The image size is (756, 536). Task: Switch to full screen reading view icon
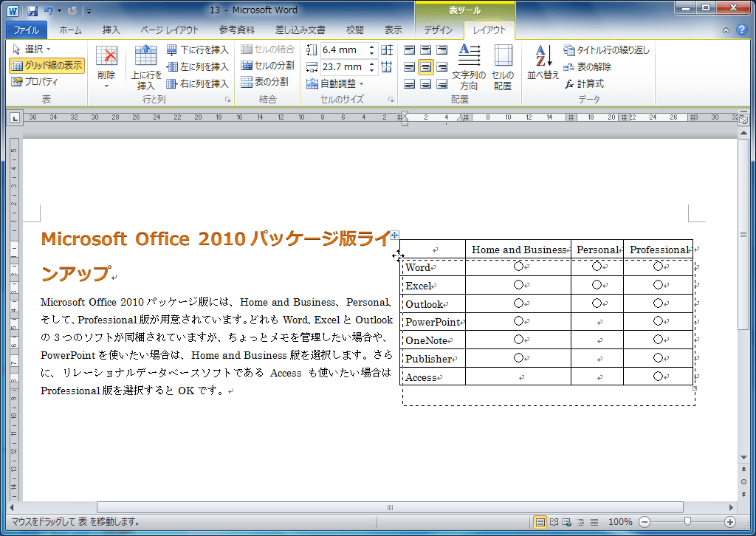coord(554,522)
